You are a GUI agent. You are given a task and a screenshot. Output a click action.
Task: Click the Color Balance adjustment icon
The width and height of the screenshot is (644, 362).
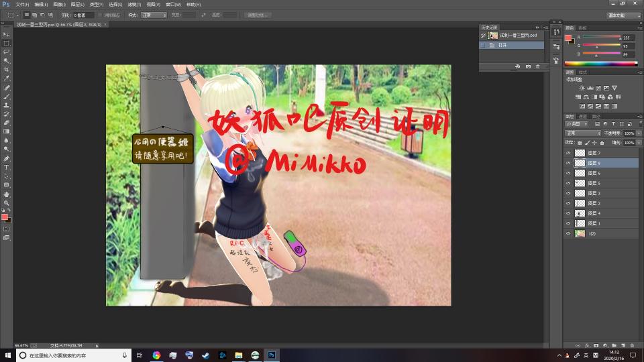586,97
